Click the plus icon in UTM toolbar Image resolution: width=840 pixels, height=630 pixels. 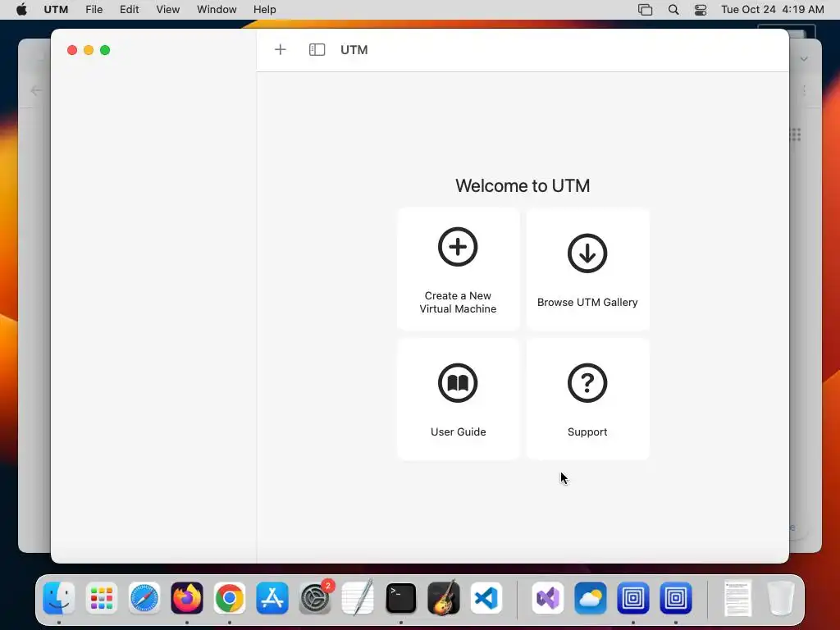click(x=281, y=50)
